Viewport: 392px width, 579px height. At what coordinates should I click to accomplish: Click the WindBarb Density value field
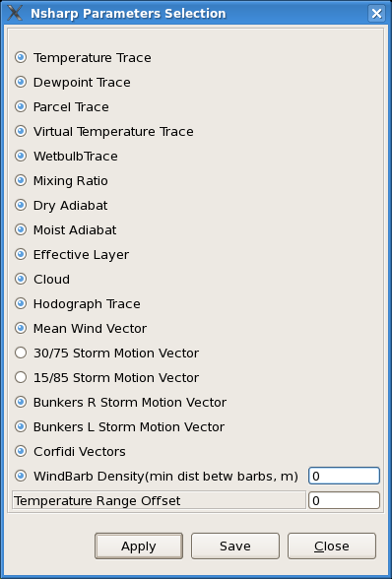point(344,476)
